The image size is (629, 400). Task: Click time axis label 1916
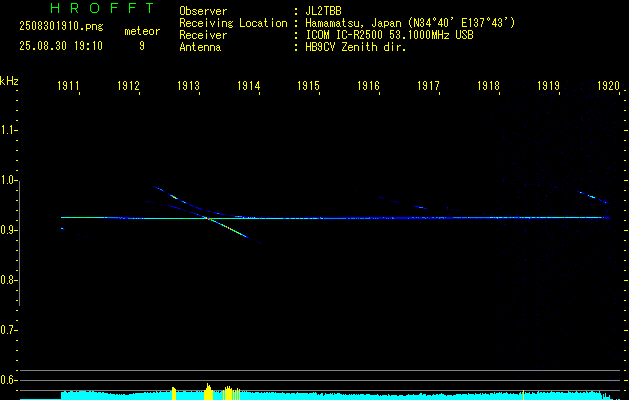point(368,86)
